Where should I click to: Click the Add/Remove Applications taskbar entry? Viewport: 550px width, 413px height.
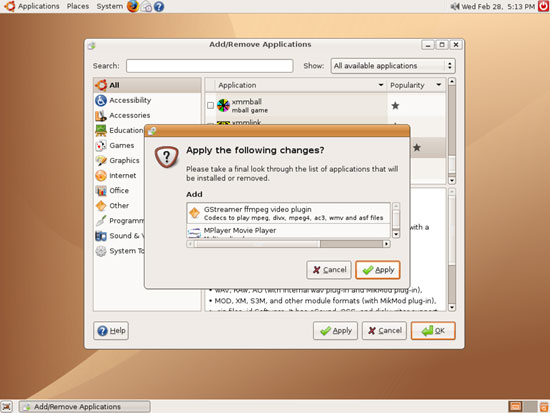point(85,407)
